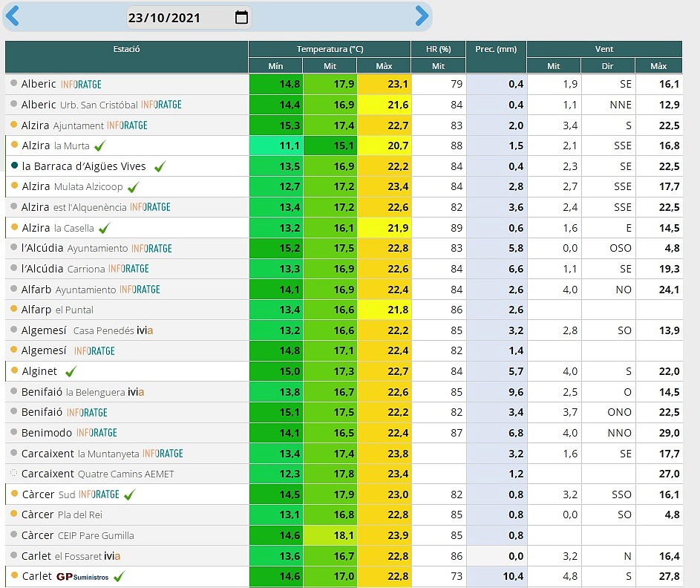Click the INFORATGE logo on Alzira Ajuntament row
Viewport: 700px width, 588px height.
127,125
